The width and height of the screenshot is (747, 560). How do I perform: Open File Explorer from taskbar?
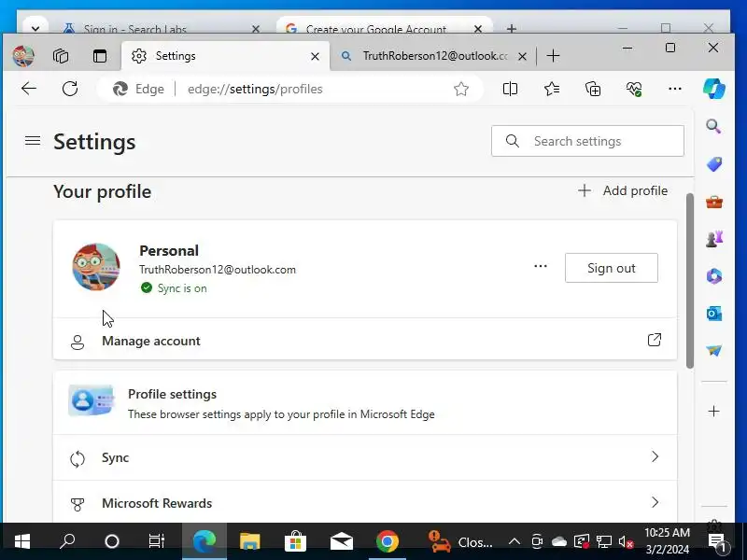click(x=249, y=541)
